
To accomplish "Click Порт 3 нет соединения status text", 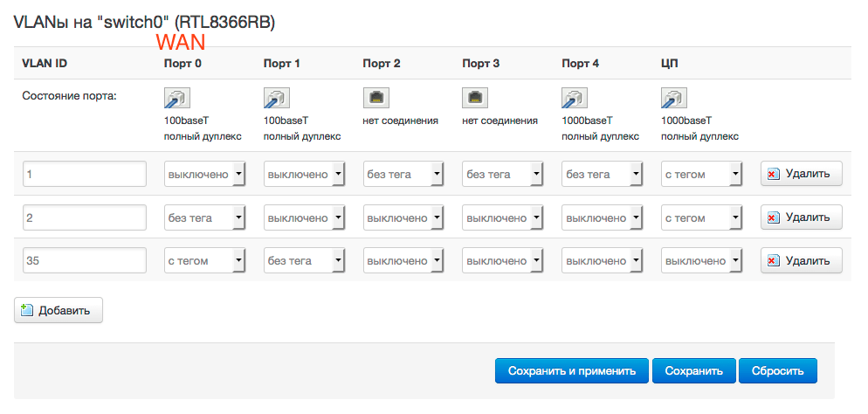I will (x=499, y=121).
